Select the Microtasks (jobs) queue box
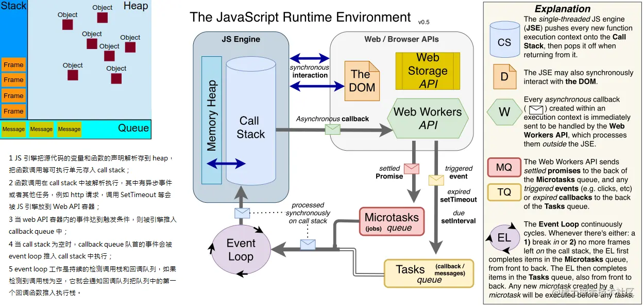Screen dimensions: 644x307 pyautogui.click(x=392, y=222)
